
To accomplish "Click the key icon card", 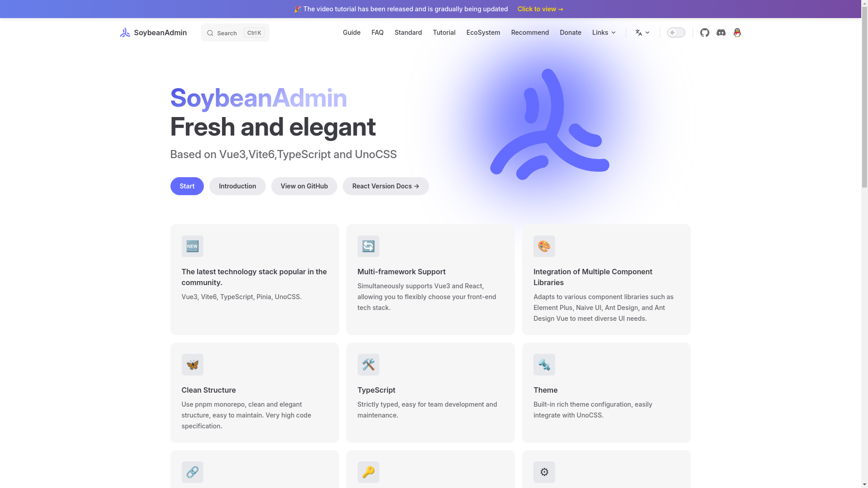I will tap(368, 472).
